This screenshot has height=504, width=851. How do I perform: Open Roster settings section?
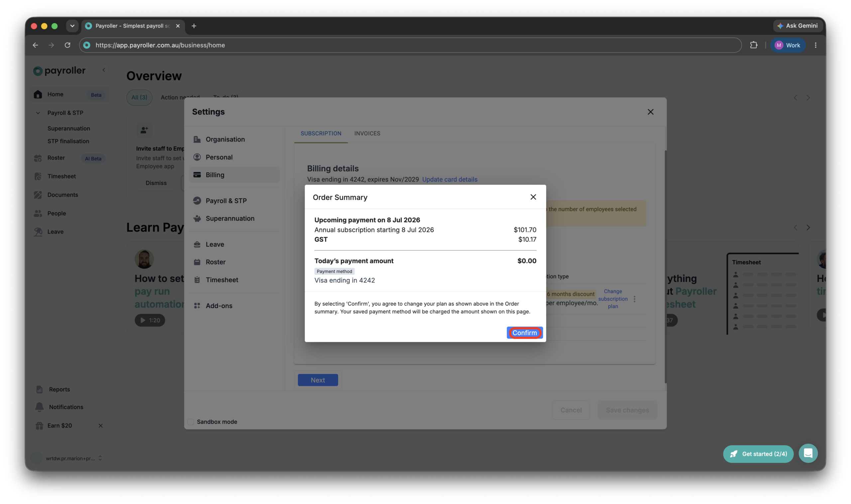click(x=234, y=262)
